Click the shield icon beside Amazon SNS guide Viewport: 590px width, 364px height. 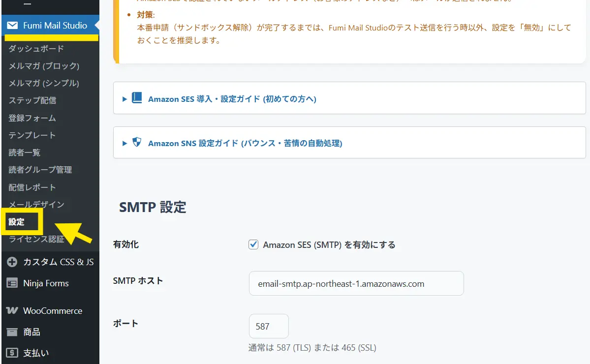(x=137, y=143)
